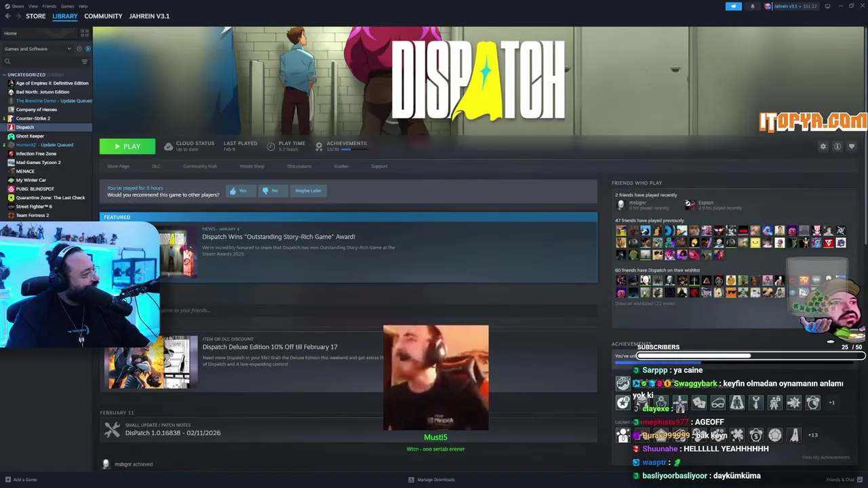
Task: Open the Community Hub link
Action: (x=199, y=166)
